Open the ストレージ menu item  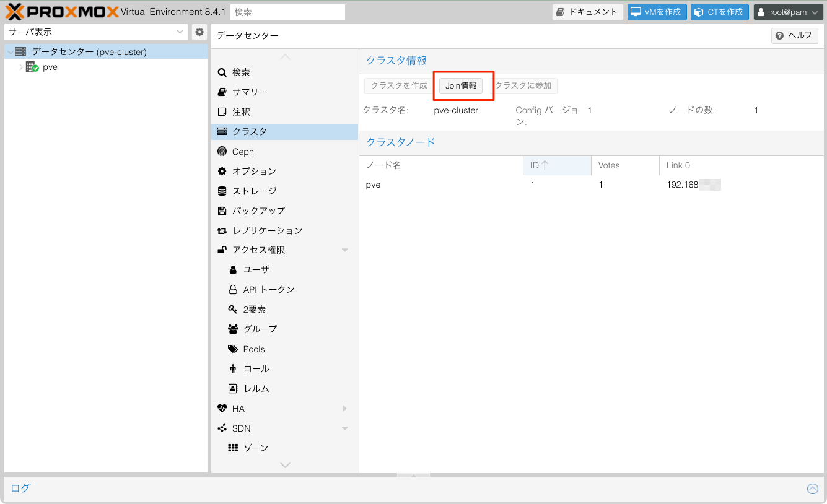(284, 191)
